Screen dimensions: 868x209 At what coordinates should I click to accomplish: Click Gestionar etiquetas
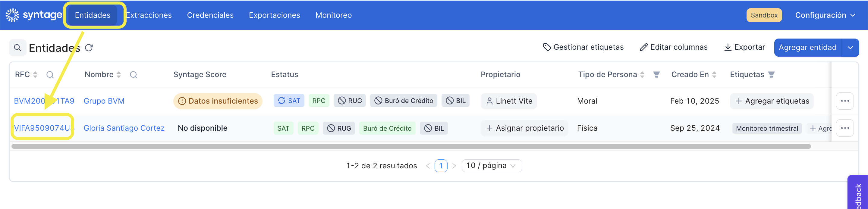pos(583,47)
